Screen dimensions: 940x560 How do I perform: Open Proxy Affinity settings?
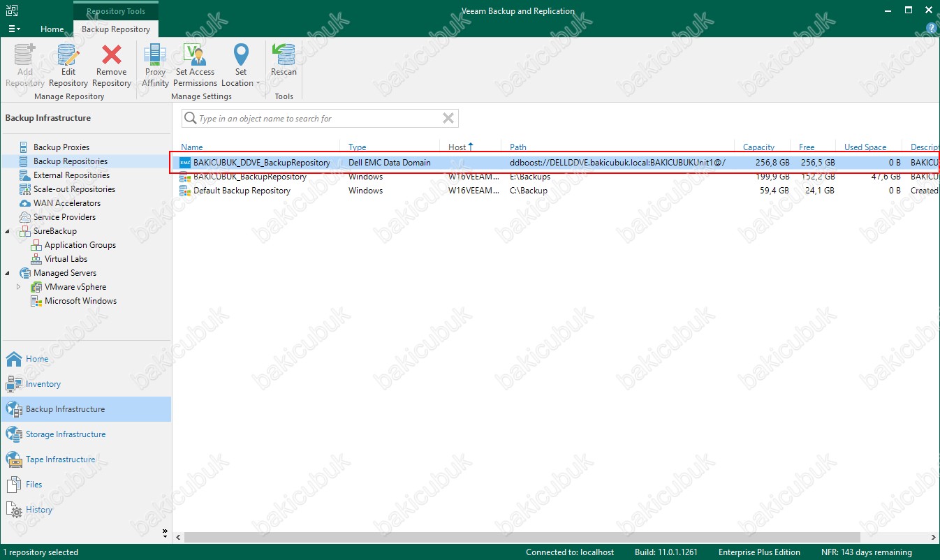155,65
